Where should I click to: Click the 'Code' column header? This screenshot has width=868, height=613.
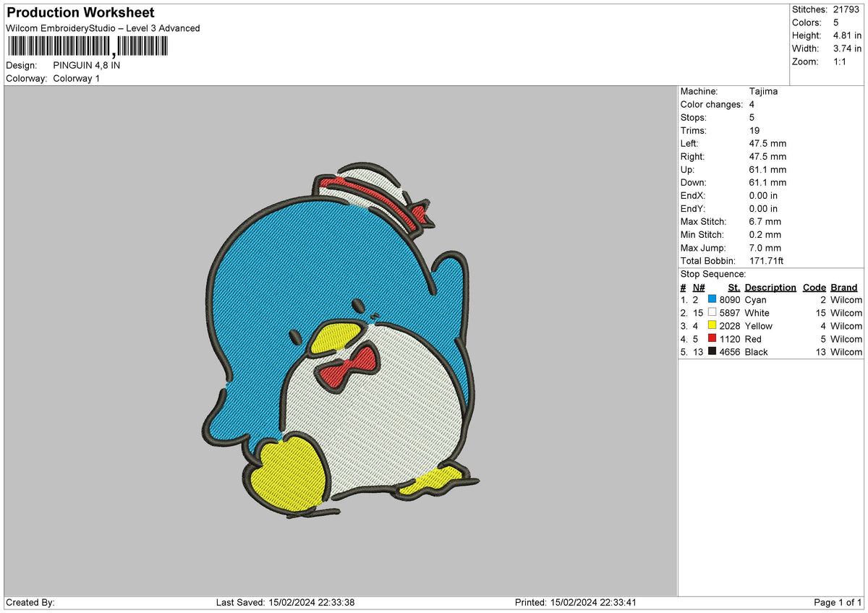click(814, 287)
